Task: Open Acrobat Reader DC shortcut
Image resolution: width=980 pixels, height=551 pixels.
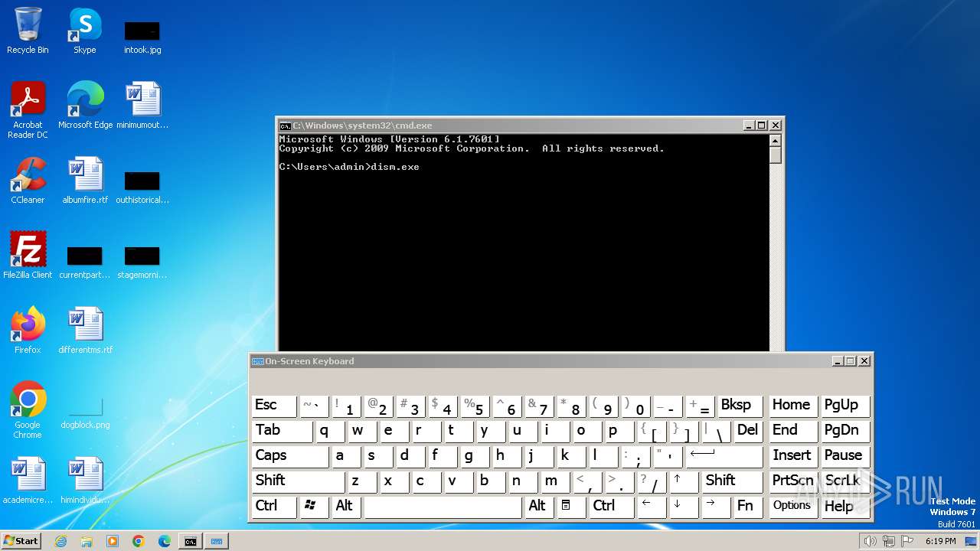Action: point(28,110)
